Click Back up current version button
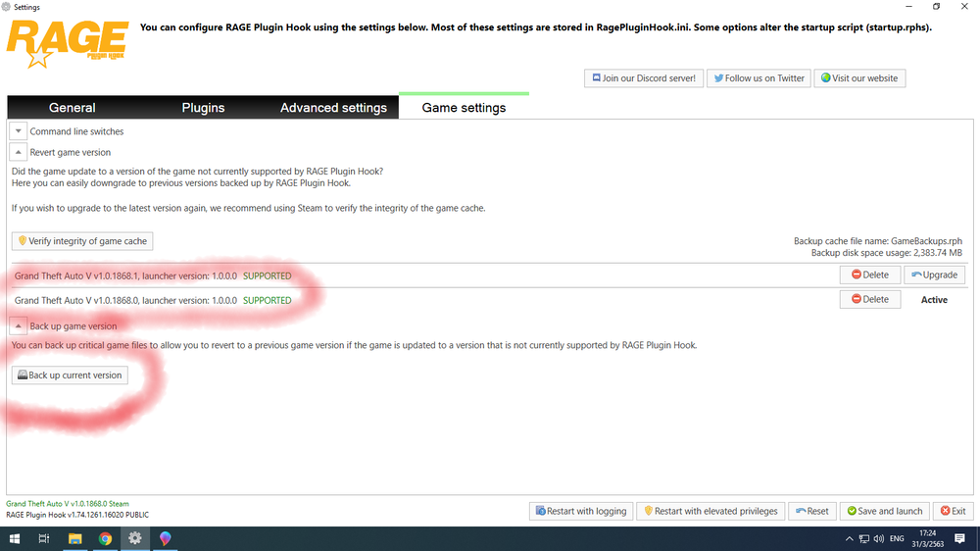Image resolution: width=980 pixels, height=551 pixels. coord(70,376)
